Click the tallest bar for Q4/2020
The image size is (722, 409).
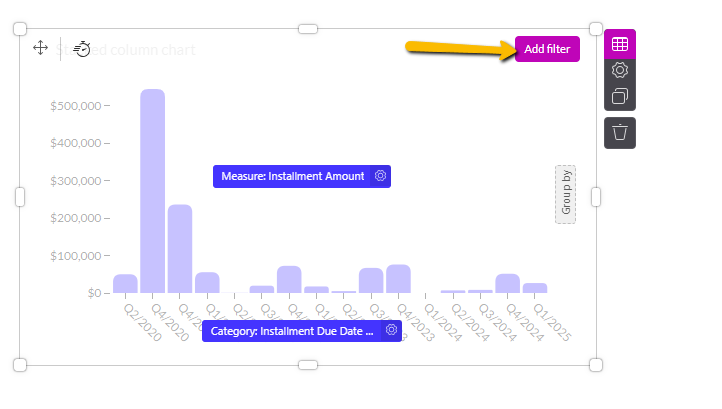(152, 190)
